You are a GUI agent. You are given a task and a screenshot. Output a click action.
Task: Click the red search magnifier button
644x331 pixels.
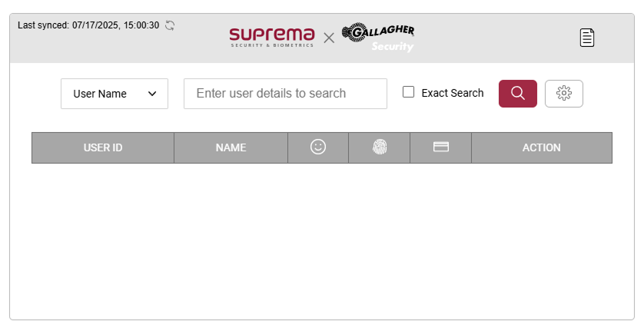(x=517, y=94)
